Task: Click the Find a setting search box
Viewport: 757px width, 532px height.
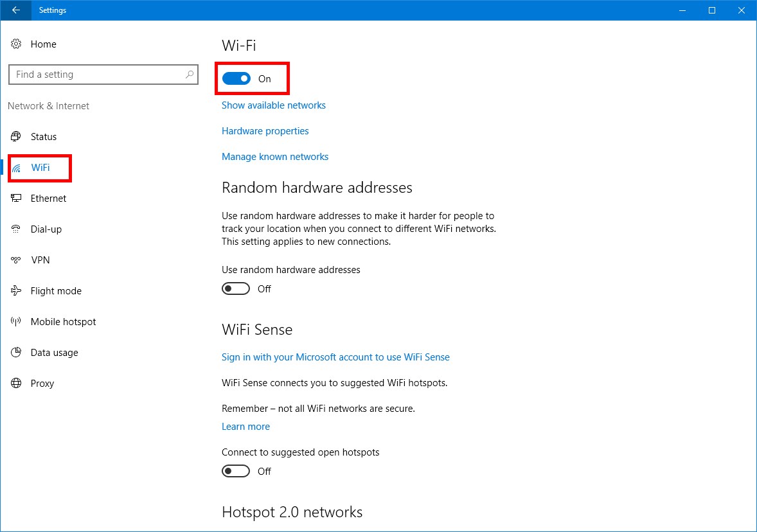Action: tap(103, 74)
